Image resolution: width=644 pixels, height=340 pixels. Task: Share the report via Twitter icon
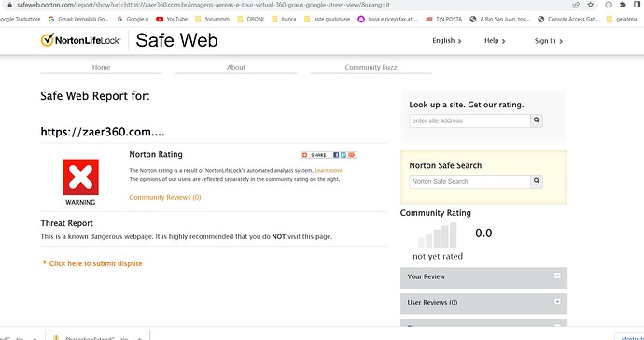click(343, 155)
